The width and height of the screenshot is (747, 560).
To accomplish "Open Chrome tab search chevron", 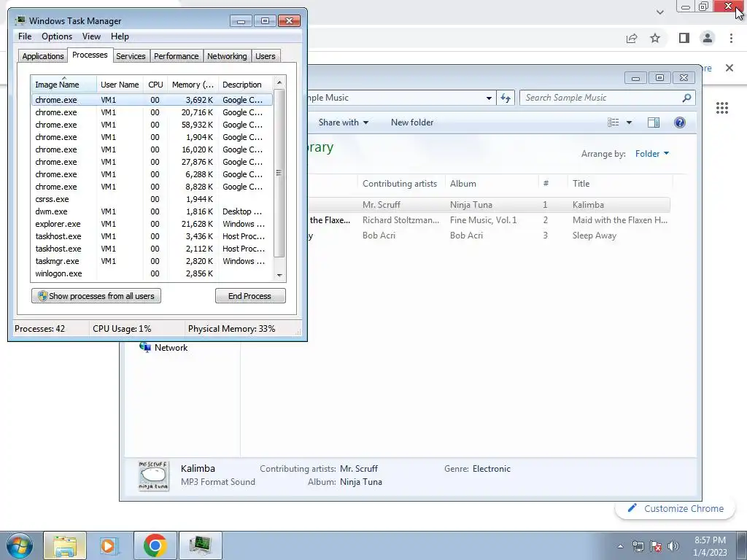I will tap(659, 12).
